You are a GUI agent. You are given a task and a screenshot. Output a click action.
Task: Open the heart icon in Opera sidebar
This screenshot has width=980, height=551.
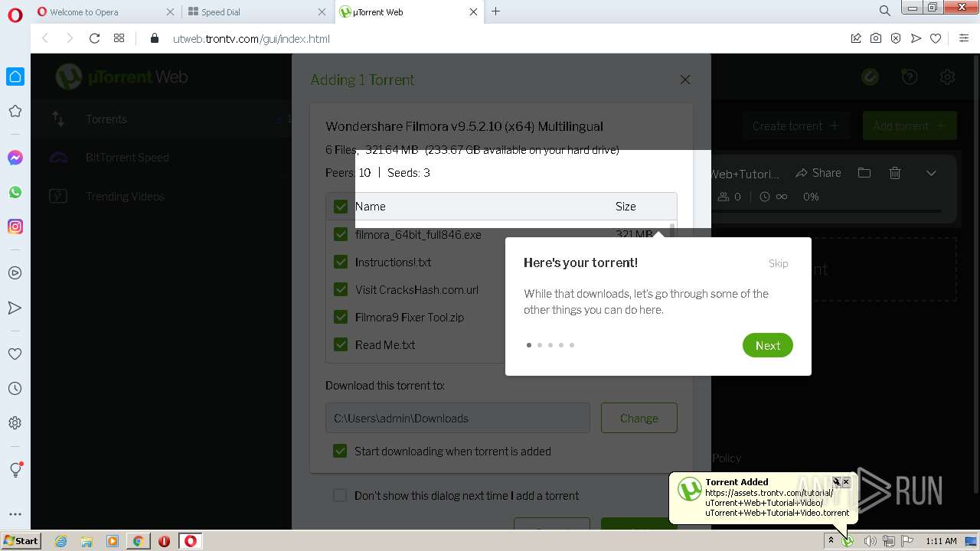[15, 354]
